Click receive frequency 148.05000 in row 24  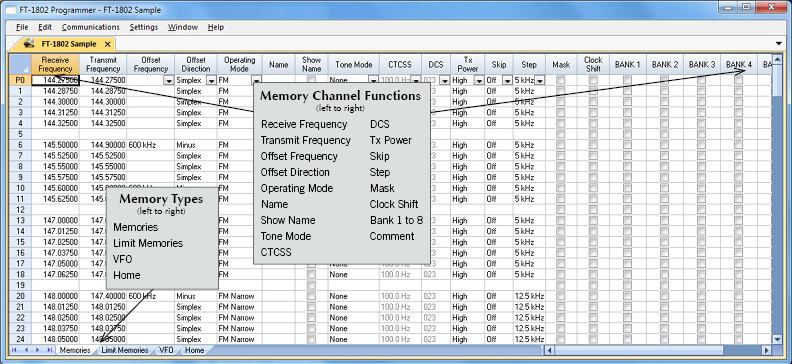pos(55,339)
